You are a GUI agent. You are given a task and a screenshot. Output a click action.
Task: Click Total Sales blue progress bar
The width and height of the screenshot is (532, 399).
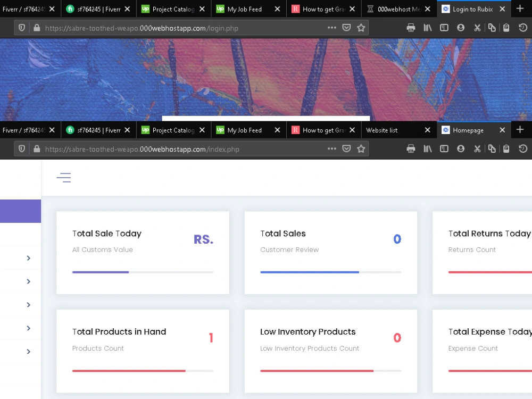coord(331,272)
